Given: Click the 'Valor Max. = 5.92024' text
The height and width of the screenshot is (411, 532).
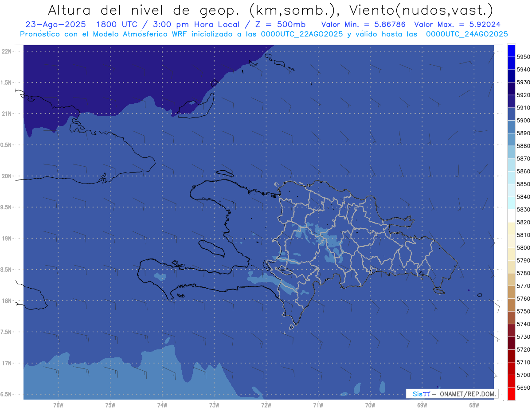Looking at the screenshot, I should (457, 24).
